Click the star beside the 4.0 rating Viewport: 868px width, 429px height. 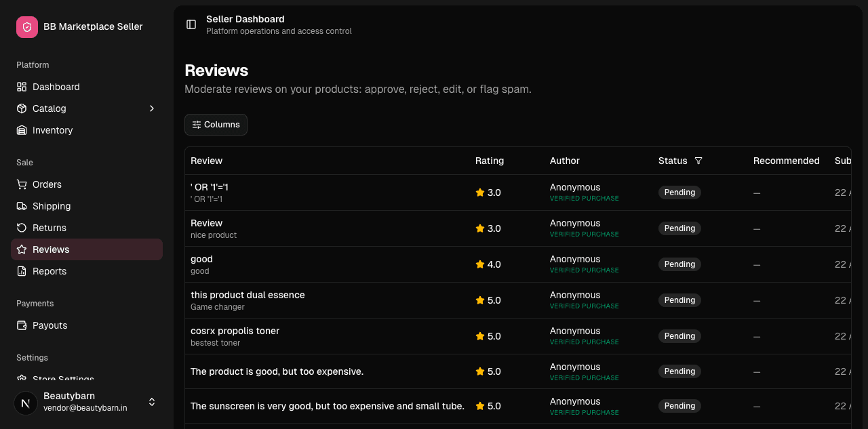pyautogui.click(x=480, y=264)
